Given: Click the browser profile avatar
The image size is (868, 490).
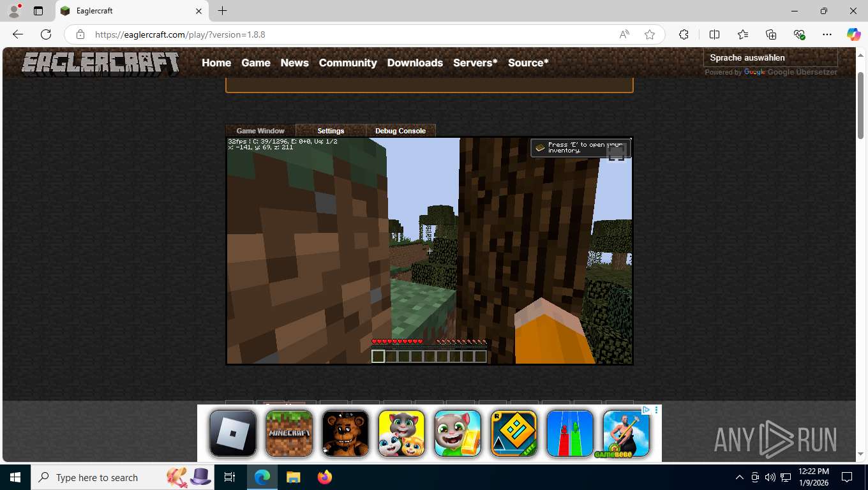Looking at the screenshot, I should pos(14,11).
